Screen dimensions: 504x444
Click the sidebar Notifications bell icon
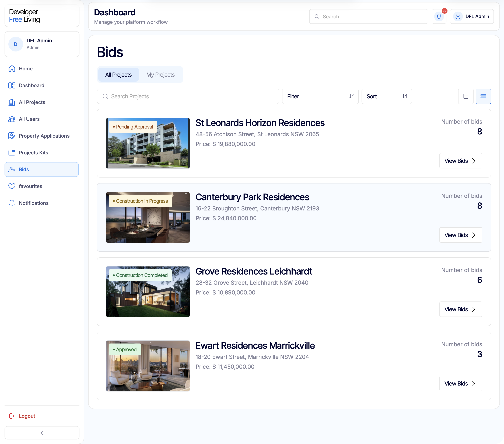pos(12,203)
